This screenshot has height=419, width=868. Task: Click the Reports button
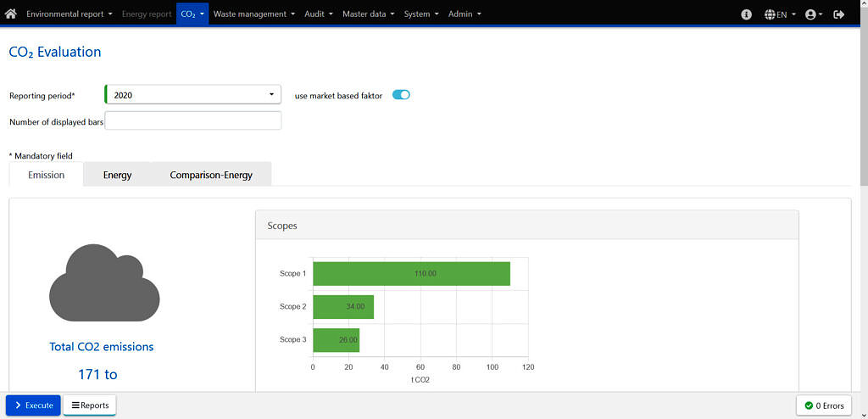pos(90,405)
